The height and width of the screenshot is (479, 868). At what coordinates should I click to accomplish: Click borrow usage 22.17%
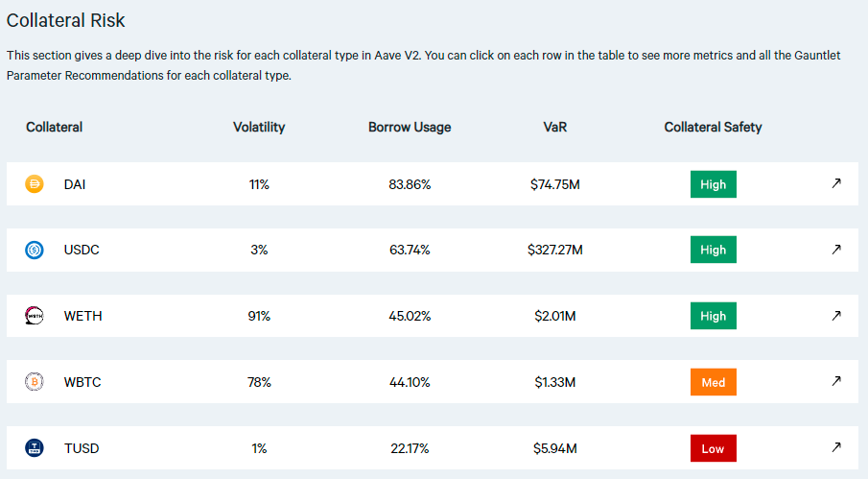coord(410,448)
